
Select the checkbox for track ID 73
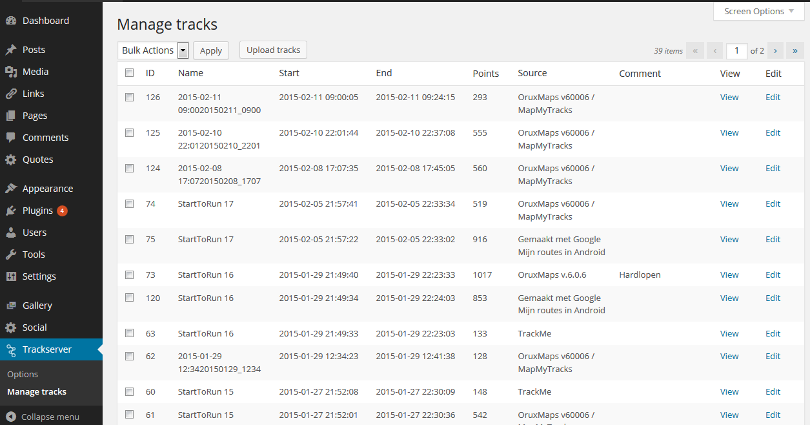tap(130, 275)
